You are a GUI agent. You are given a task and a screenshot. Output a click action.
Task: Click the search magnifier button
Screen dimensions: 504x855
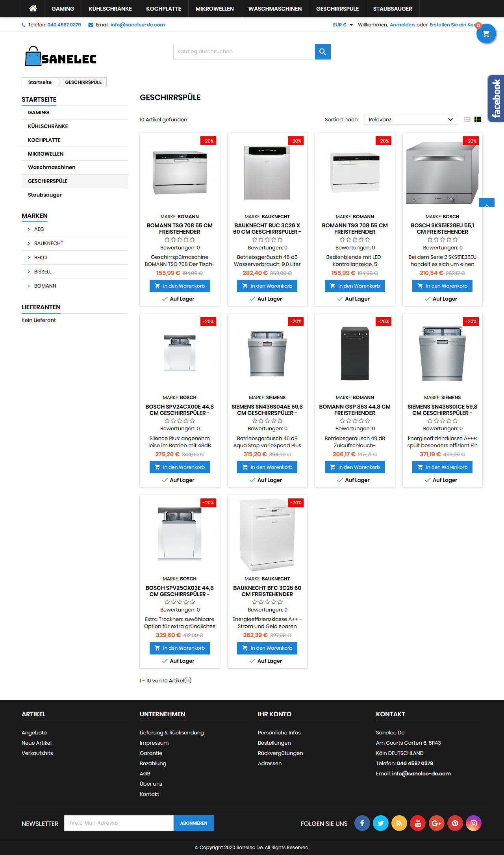[322, 52]
